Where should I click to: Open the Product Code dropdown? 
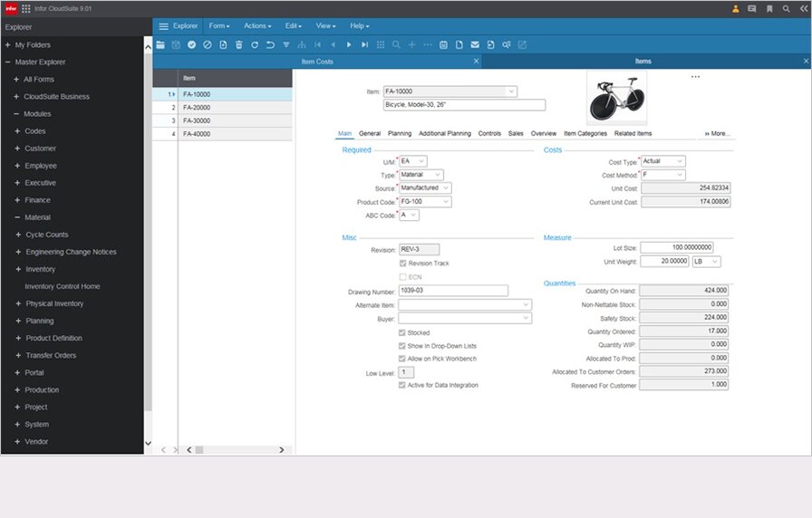click(446, 201)
